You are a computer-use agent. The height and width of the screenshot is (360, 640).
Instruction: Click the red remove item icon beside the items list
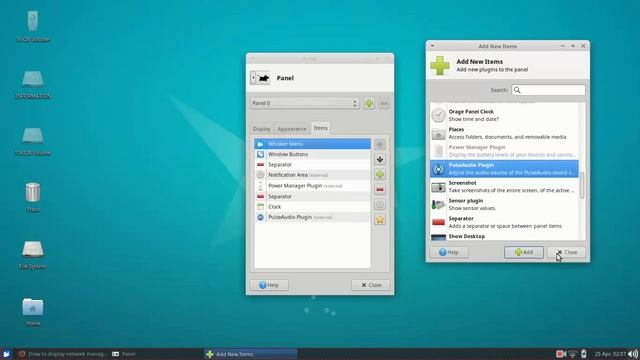(x=380, y=189)
